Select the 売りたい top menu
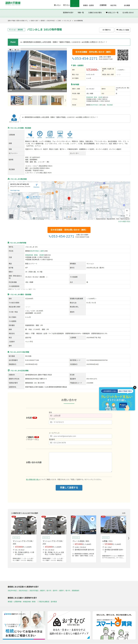 [66, 5]
